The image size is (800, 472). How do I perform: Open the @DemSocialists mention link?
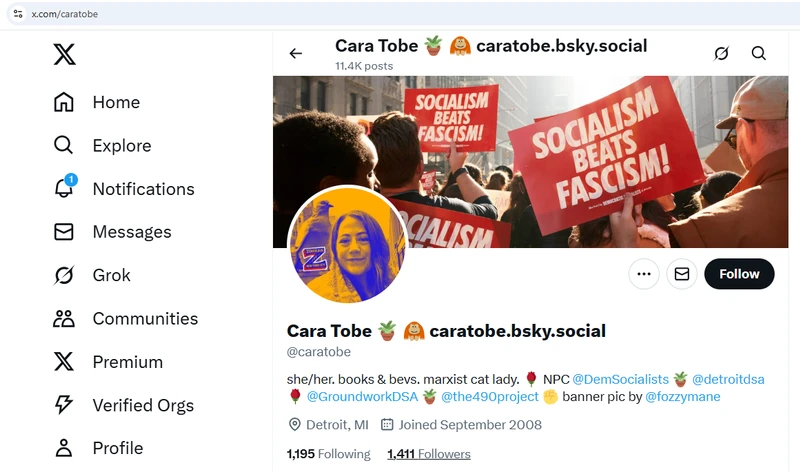click(620, 379)
